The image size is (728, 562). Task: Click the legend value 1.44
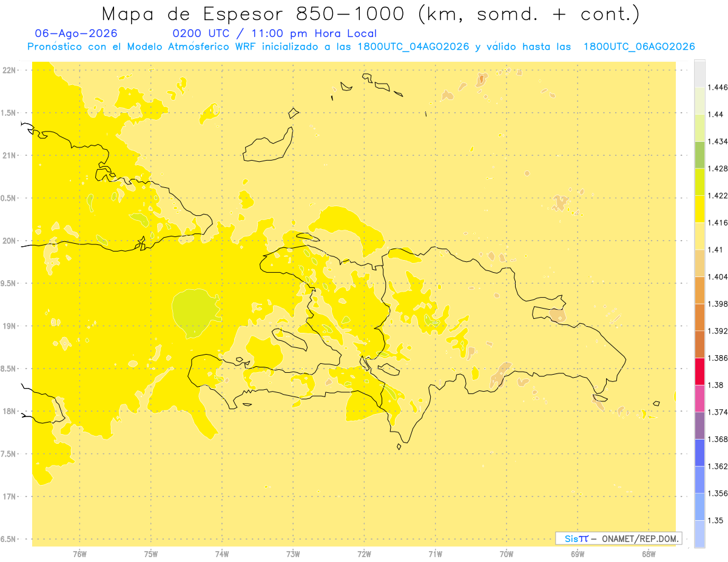[x=716, y=115]
